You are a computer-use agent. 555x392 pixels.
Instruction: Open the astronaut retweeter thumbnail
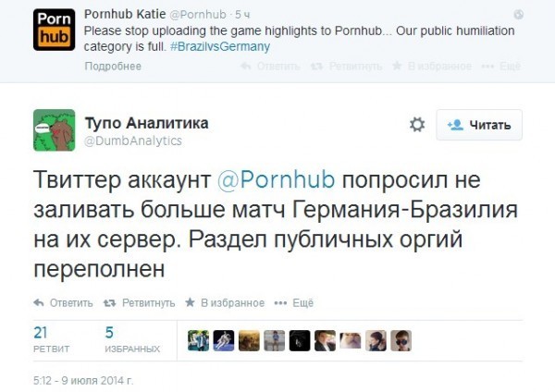point(224,341)
